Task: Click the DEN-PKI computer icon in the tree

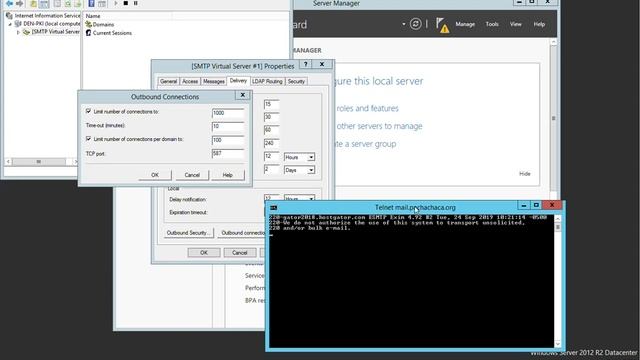Action: coord(18,24)
